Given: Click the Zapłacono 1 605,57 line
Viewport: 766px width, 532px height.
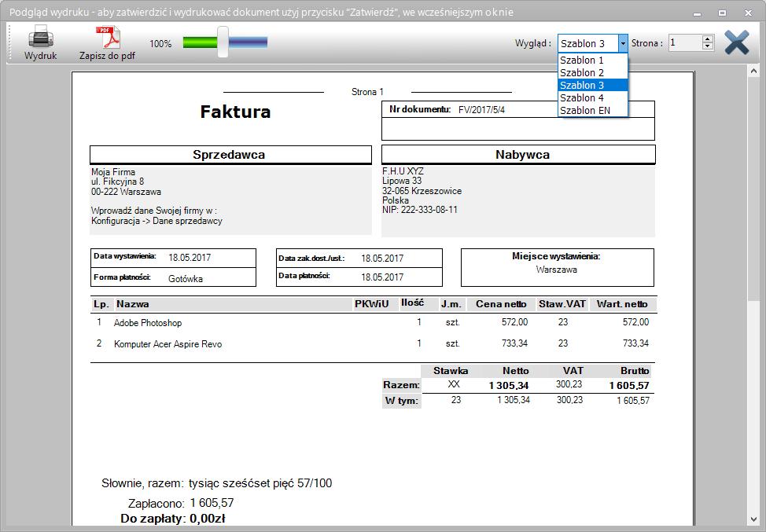Looking at the screenshot, I should click(181, 503).
